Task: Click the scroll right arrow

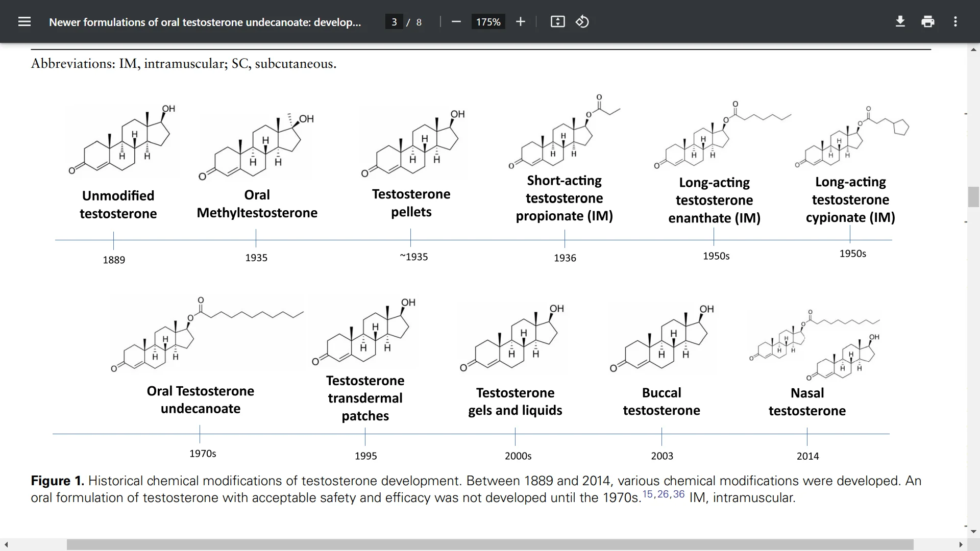Action: pyautogui.click(x=961, y=545)
